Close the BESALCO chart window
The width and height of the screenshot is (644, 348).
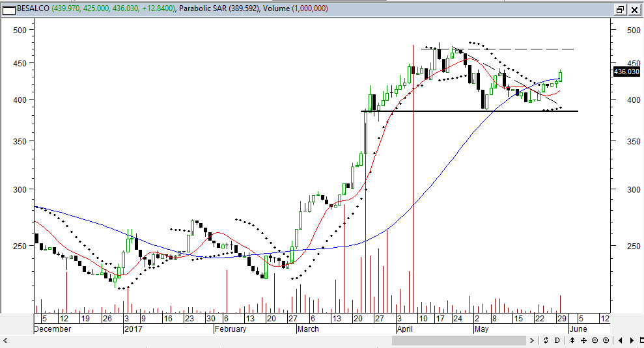click(x=634, y=10)
